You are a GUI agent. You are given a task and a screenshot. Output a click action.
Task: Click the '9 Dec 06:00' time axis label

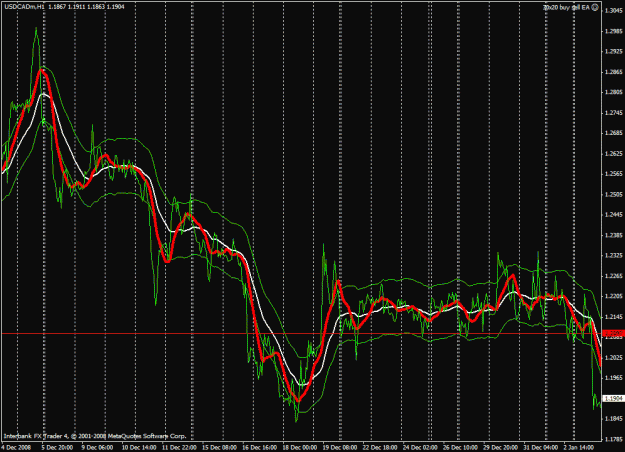pyautogui.click(x=97, y=447)
